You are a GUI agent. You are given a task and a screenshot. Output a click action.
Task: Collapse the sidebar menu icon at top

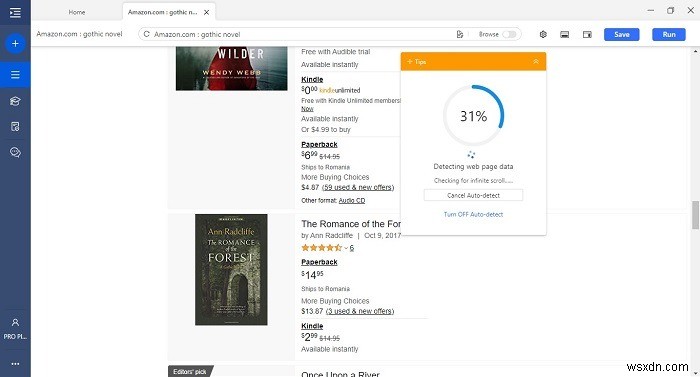point(15,12)
